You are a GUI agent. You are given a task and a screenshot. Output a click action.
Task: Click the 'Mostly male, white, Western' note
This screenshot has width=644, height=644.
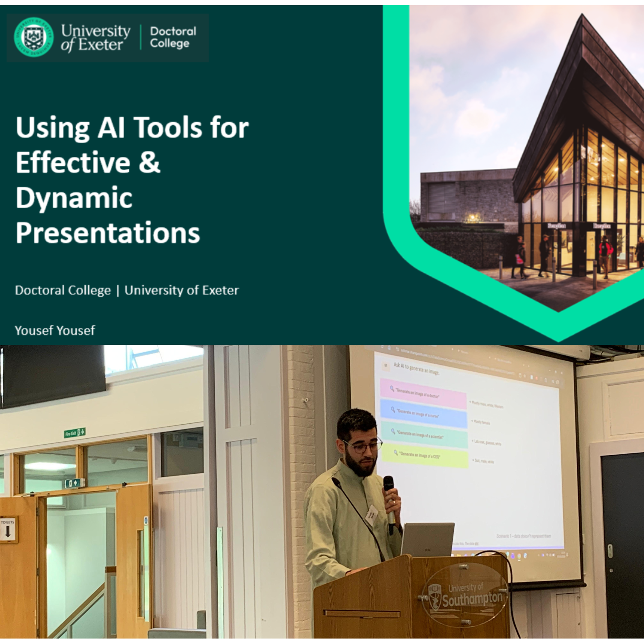(x=486, y=405)
